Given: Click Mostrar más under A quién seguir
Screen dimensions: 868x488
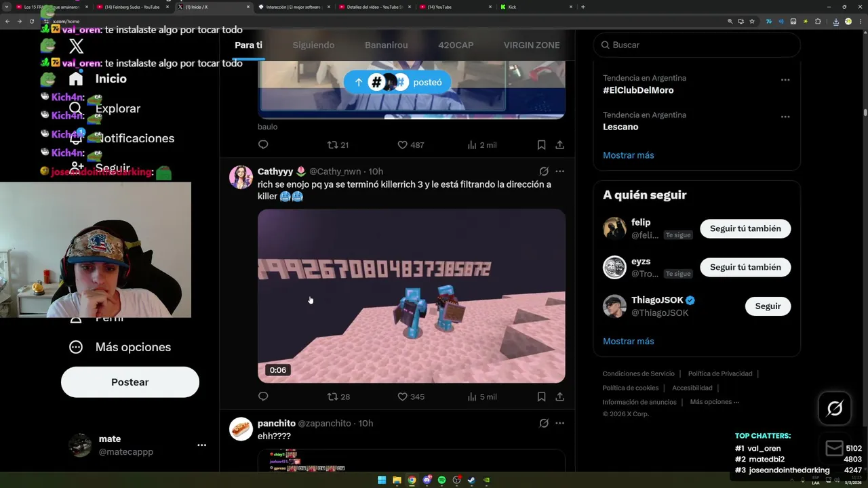Looking at the screenshot, I should [629, 341].
